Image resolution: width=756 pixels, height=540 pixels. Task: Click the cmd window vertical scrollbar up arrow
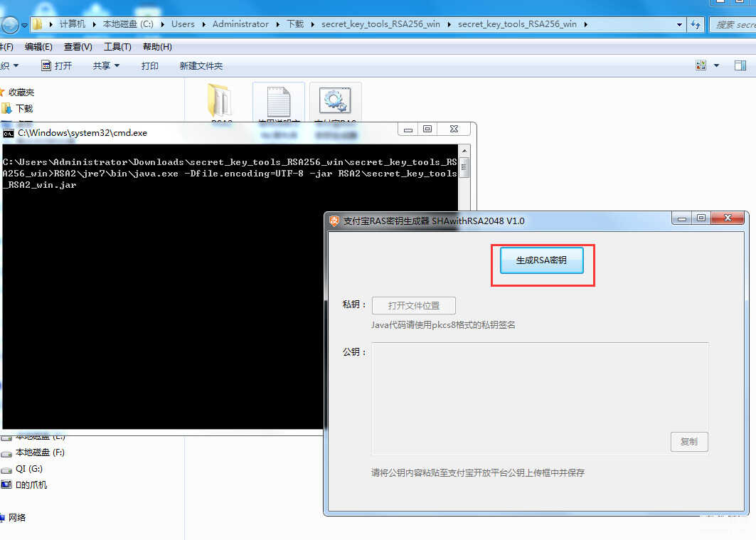click(x=464, y=150)
